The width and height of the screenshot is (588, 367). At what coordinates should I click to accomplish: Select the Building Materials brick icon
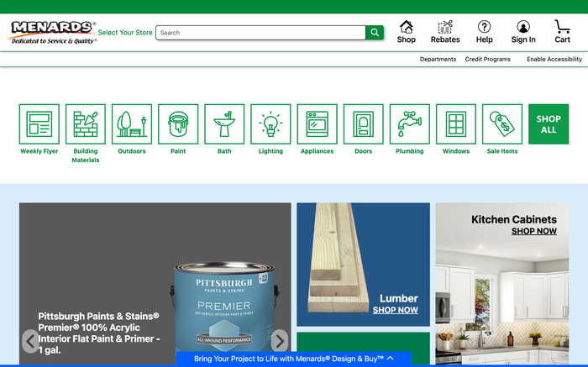click(86, 124)
